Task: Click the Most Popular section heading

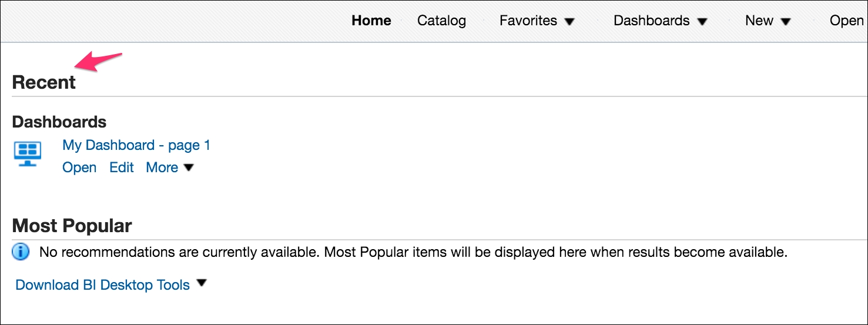Action: [72, 226]
